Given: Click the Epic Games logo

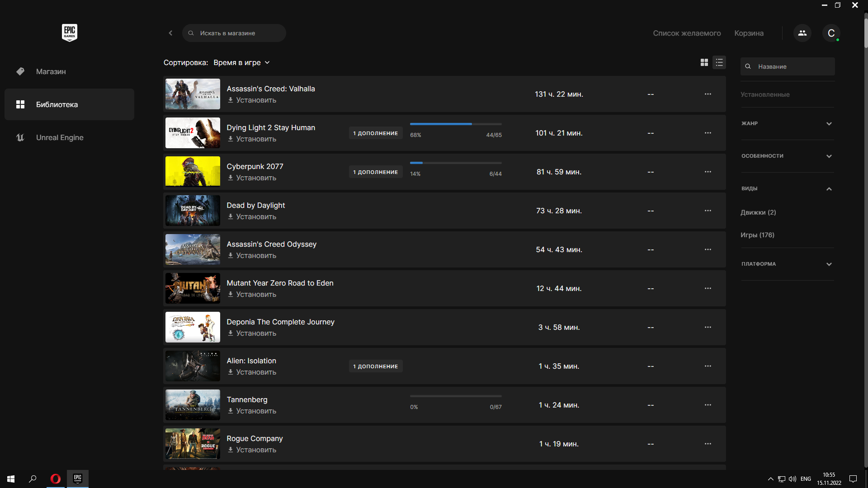Looking at the screenshot, I should tap(70, 33).
